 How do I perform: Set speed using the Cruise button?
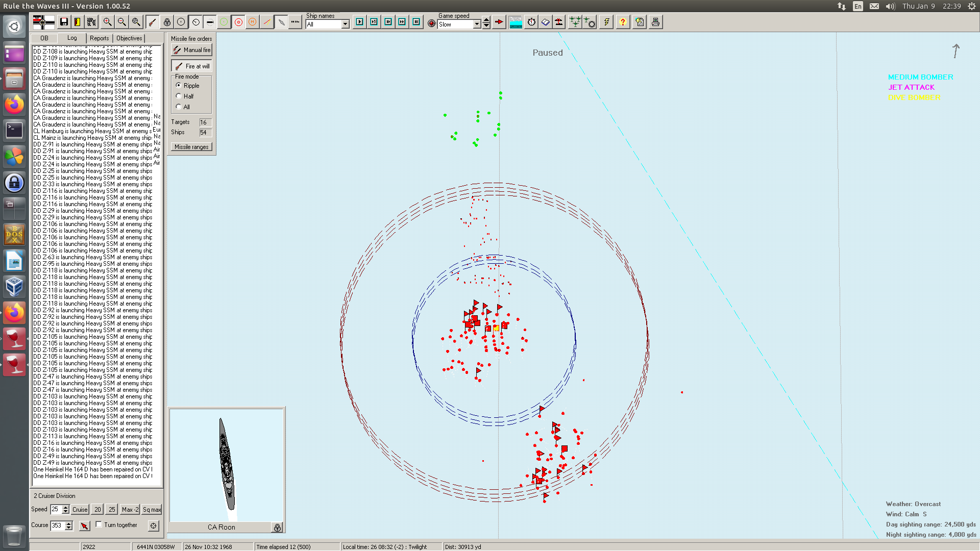click(x=80, y=510)
